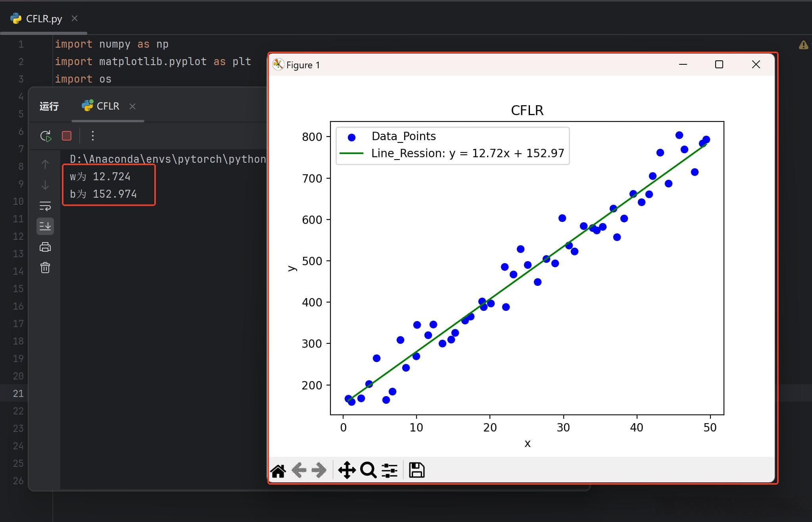Click 'import matplotlib.pyplot as plt' line

[x=153, y=62]
